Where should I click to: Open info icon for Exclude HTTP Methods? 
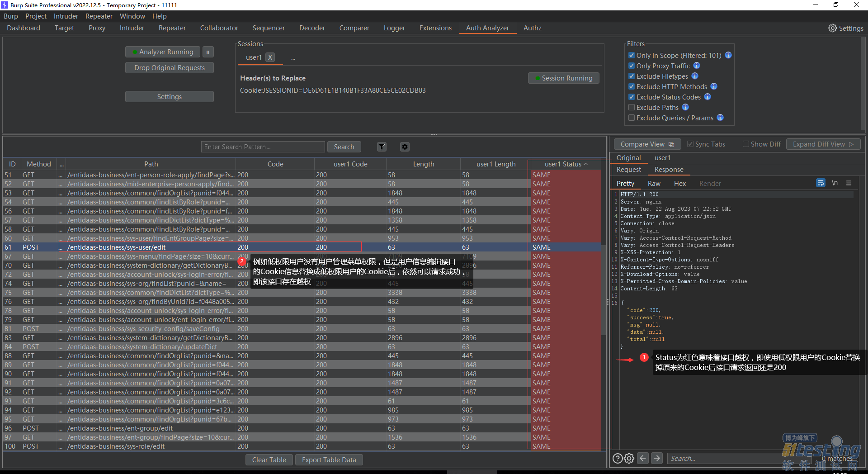(x=714, y=86)
